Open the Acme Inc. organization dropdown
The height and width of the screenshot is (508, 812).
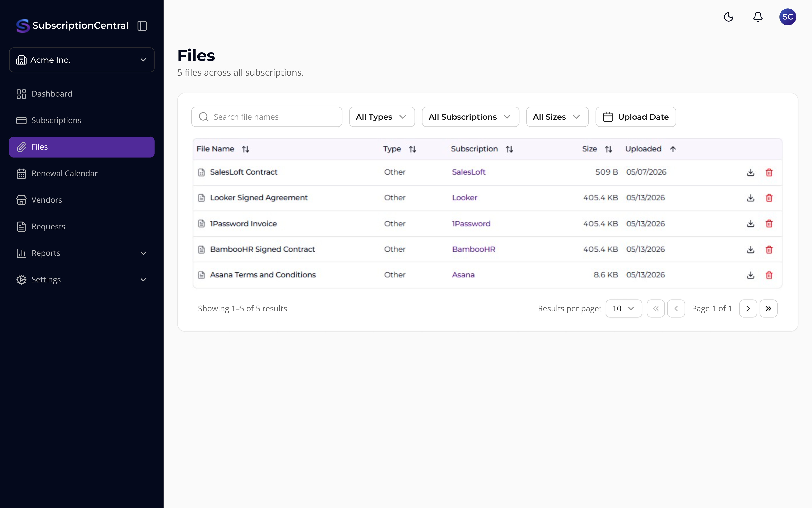click(82, 60)
